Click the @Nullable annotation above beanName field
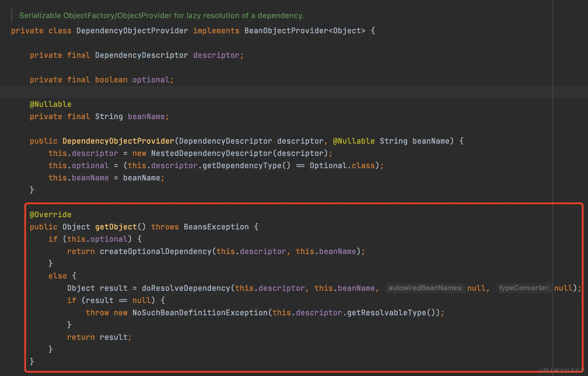The width and height of the screenshot is (588, 376). (x=50, y=104)
